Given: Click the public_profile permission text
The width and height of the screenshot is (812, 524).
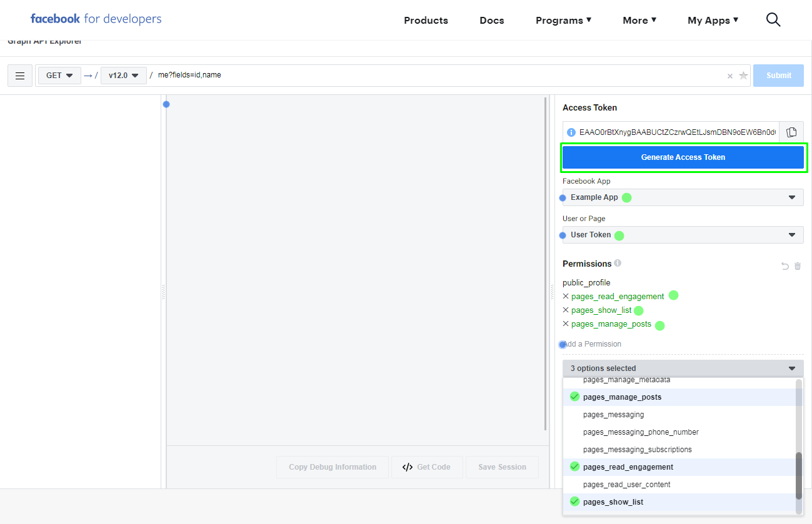Looking at the screenshot, I should tap(586, 283).
